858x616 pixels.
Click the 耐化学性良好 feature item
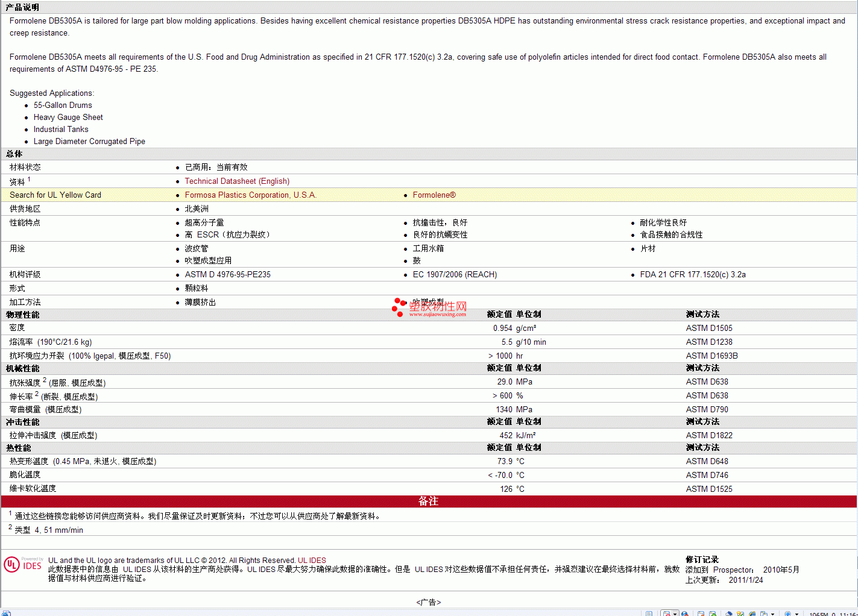point(663,223)
